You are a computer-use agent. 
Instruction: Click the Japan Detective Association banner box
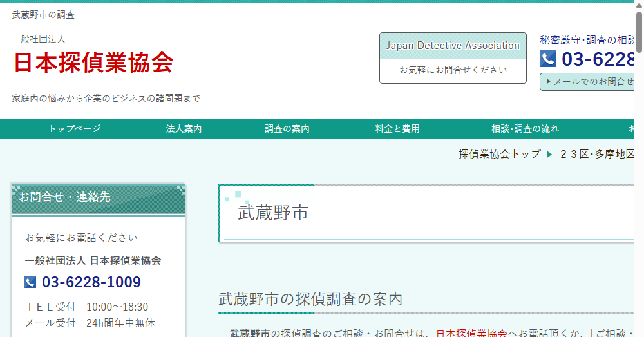click(x=453, y=57)
